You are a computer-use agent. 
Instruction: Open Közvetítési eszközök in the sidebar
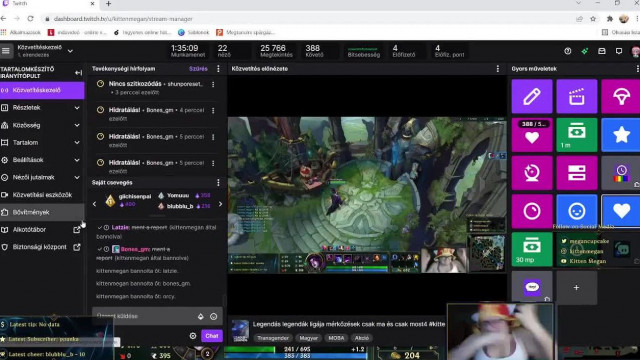pyautogui.click(x=42, y=195)
